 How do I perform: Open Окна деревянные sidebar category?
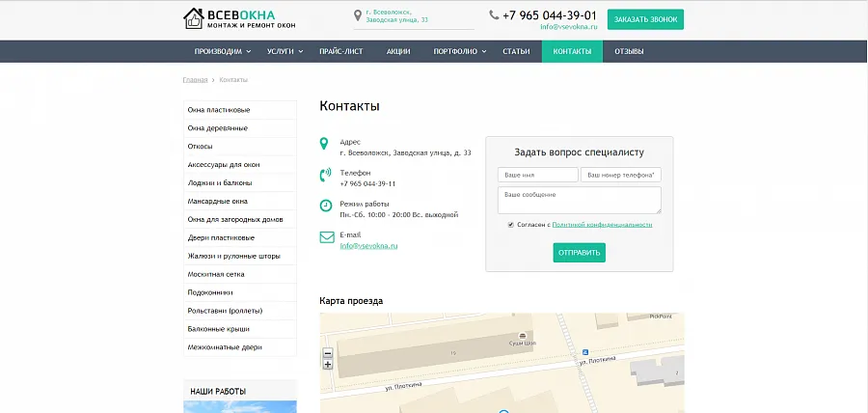pos(240,128)
